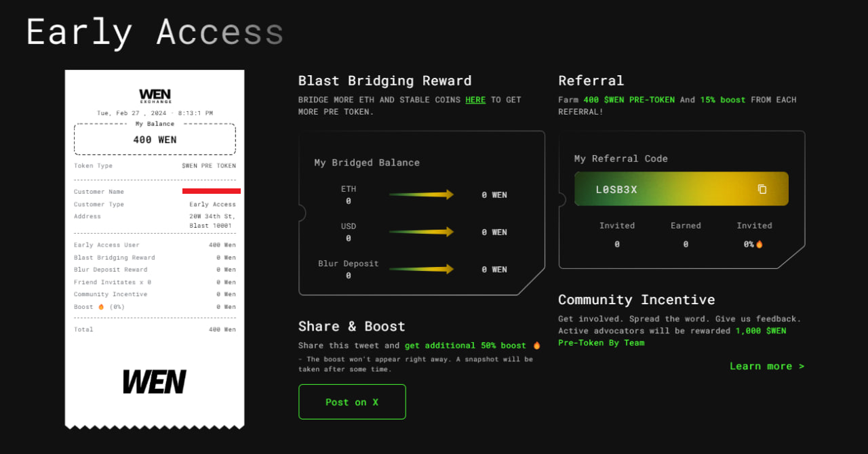Click the L0SB3X referral code field
Image resolution: width=868 pixels, height=454 pixels.
(x=682, y=189)
